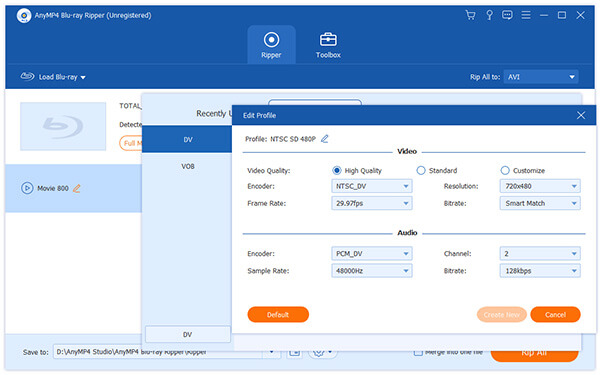Open video Encoder NTSC_DV dropdown

pyautogui.click(x=372, y=186)
